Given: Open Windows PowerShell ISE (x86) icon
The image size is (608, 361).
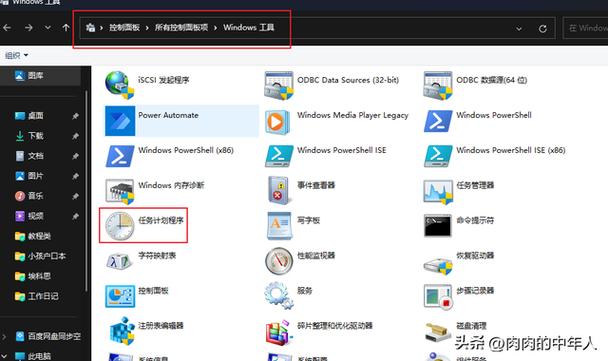Looking at the screenshot, I should (x=438, y=156).
